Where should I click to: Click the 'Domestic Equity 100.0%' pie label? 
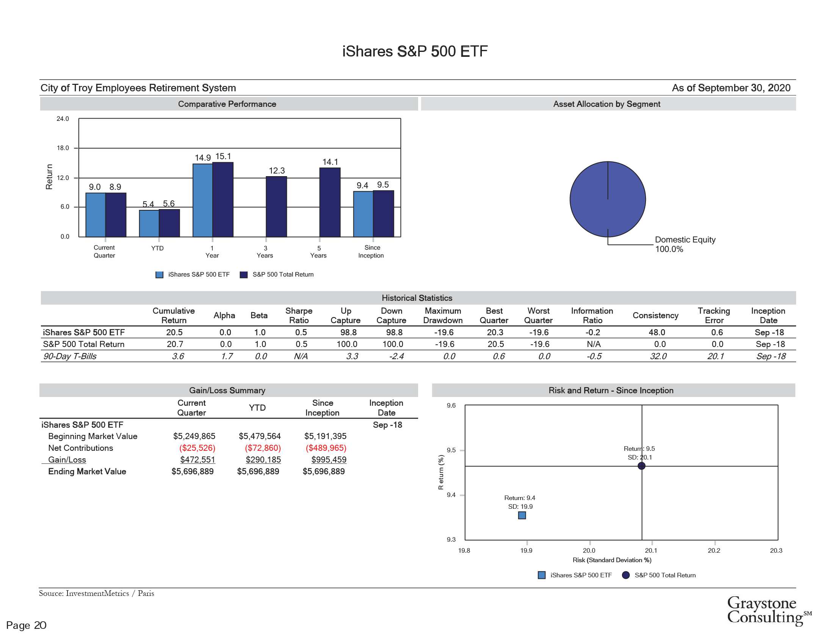pos(685,244)
